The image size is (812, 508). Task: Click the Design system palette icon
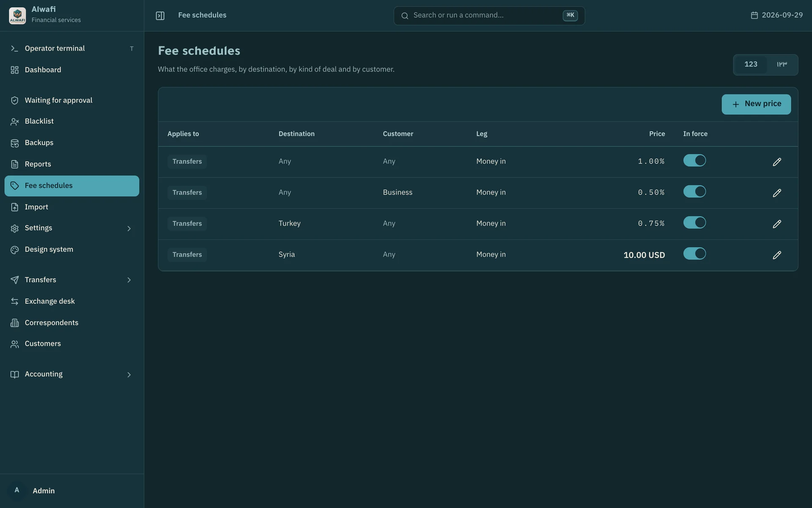(x=14, y=250)
